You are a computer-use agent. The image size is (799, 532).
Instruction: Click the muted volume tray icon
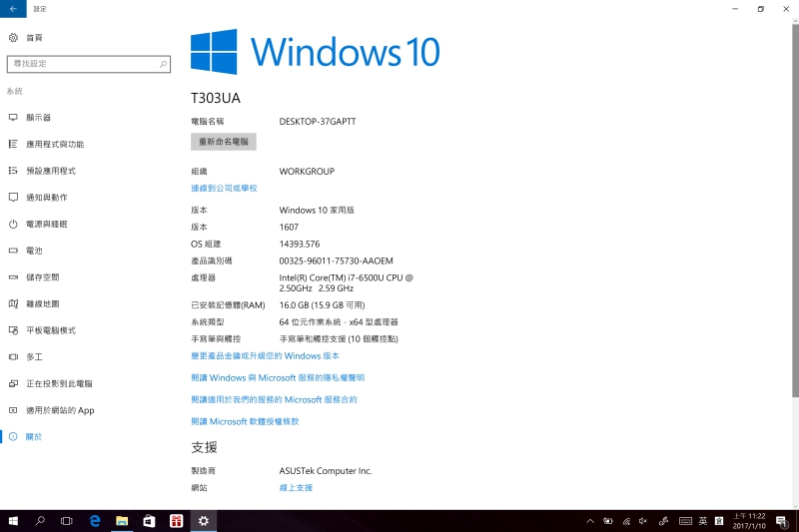643,521
